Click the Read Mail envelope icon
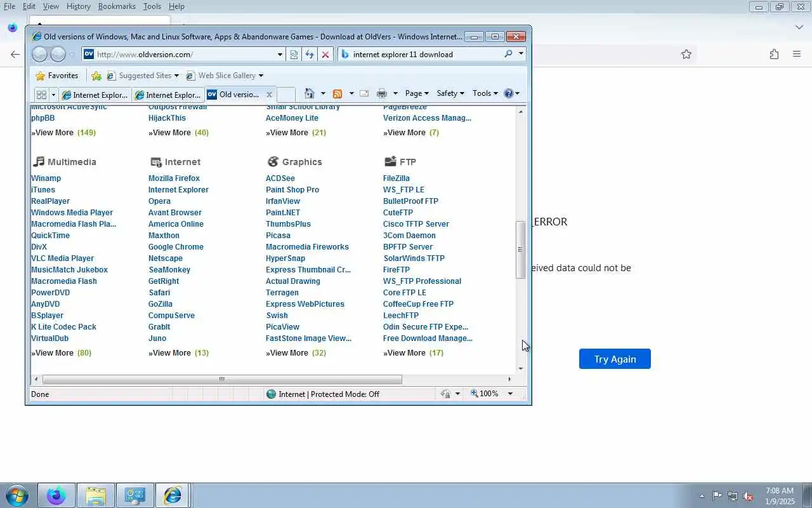 (364, 93)
